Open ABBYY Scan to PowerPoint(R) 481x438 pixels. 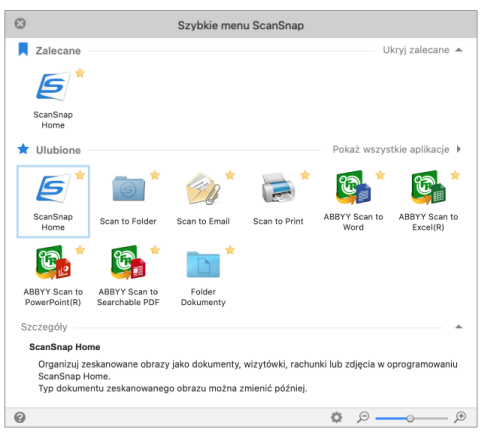coord(53,262)
